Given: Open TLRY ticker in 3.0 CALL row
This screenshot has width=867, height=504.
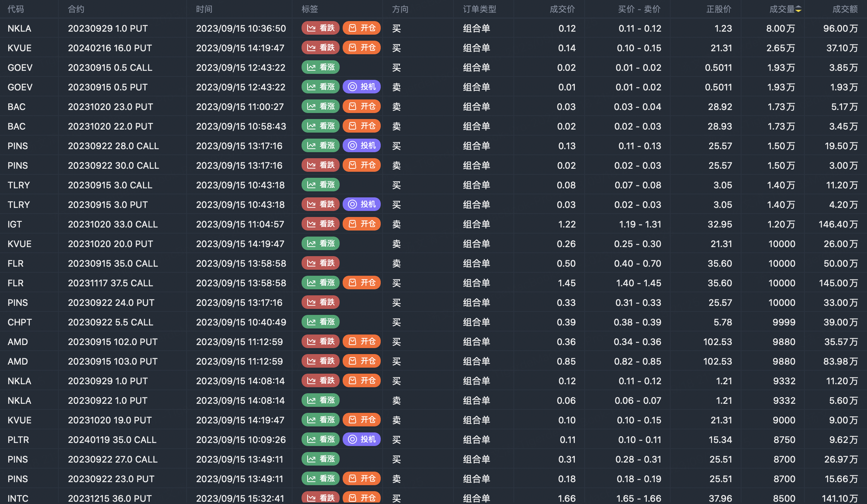Looking at the screenshot, I should click(x=18, y=185).
